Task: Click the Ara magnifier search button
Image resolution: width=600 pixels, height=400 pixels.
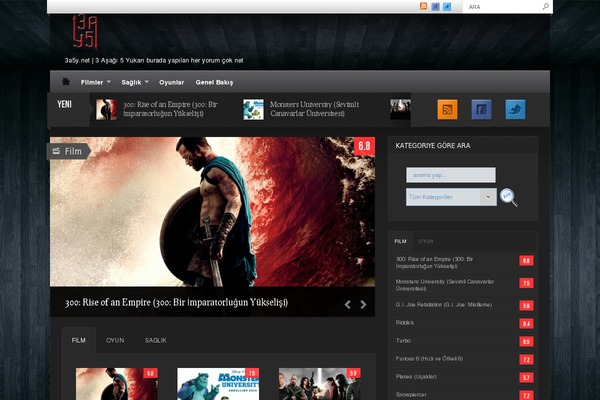Action: [509, 197]
